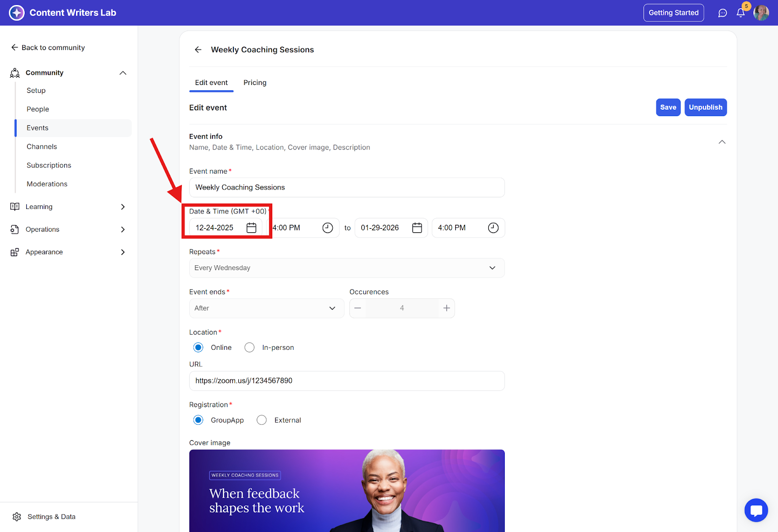The width and height of the screenshot is (778, 532).
Task: Select the External registration radio button
Action: [x=262, y=420]
